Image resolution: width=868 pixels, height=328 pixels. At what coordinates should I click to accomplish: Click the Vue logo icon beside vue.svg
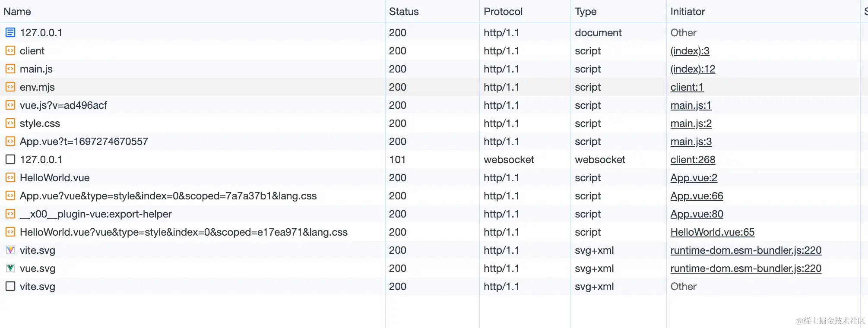(x=10, y=268)
